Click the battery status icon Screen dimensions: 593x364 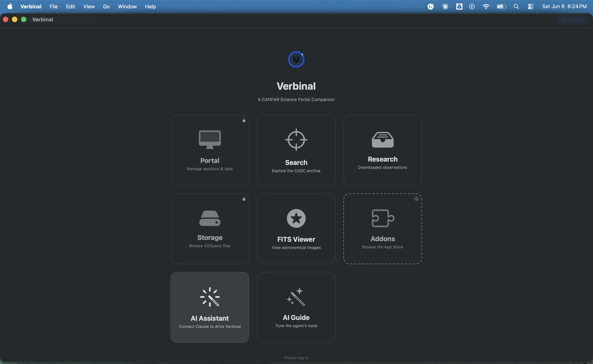click(501, 6)
